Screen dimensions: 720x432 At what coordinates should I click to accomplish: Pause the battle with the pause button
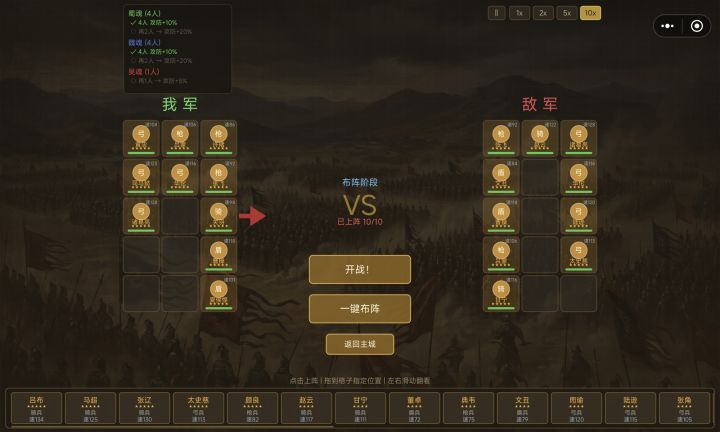(496, 13)
